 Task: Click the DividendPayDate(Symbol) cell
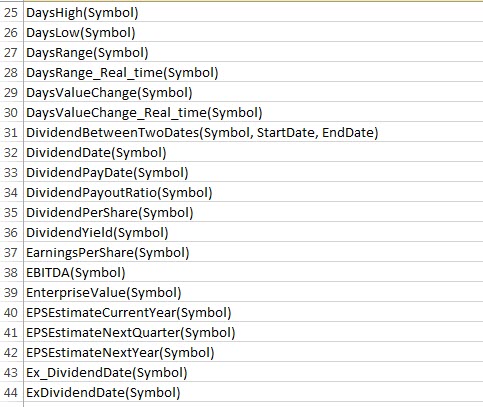tap(253, 172)
